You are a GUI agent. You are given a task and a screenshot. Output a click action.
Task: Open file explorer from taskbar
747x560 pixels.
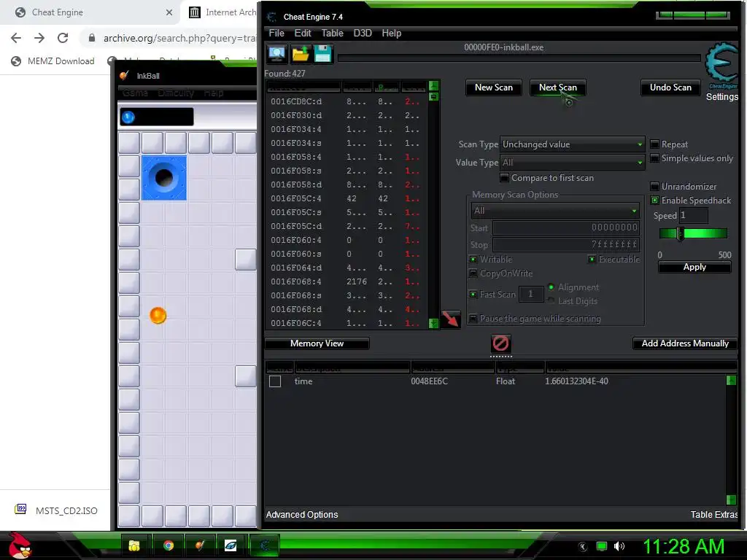[135, 545]
